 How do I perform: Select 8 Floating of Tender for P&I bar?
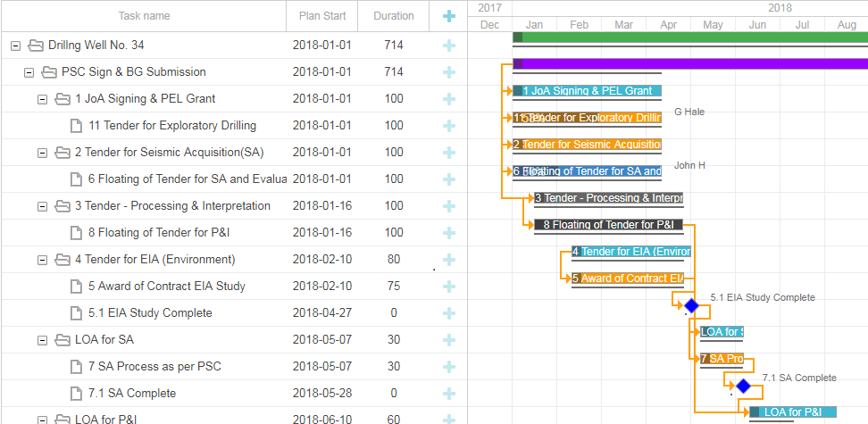[x=608, y=224]
